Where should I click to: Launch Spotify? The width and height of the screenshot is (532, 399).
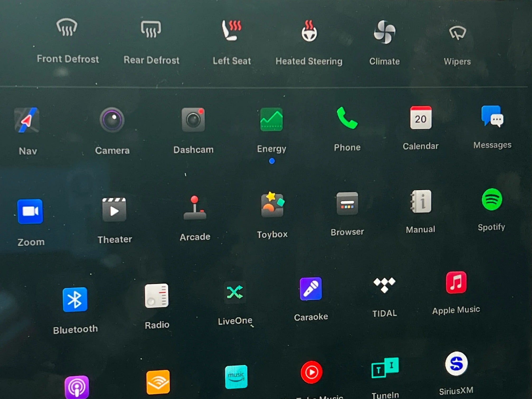(492, 199)
